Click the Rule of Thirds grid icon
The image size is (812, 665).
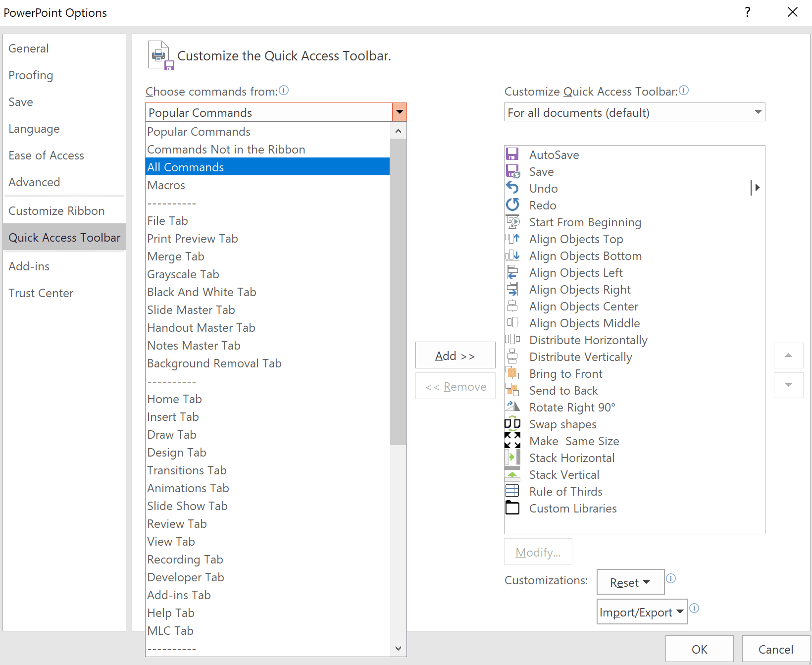512,491
